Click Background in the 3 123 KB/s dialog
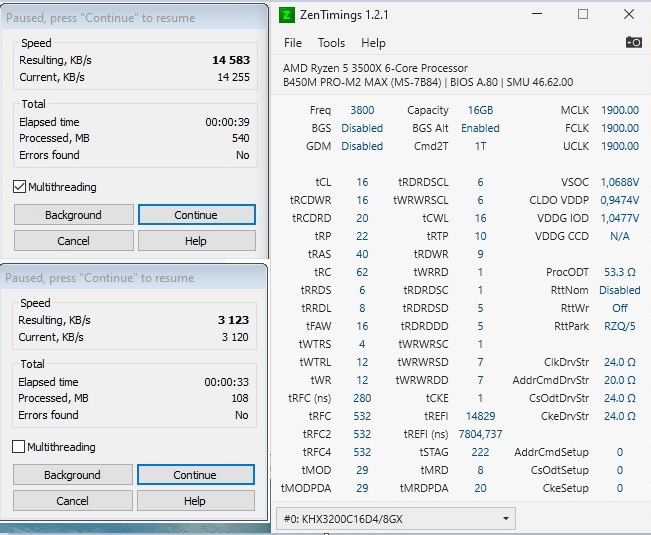The width and height of the screenshot is (651, 535). coord(72,475)
